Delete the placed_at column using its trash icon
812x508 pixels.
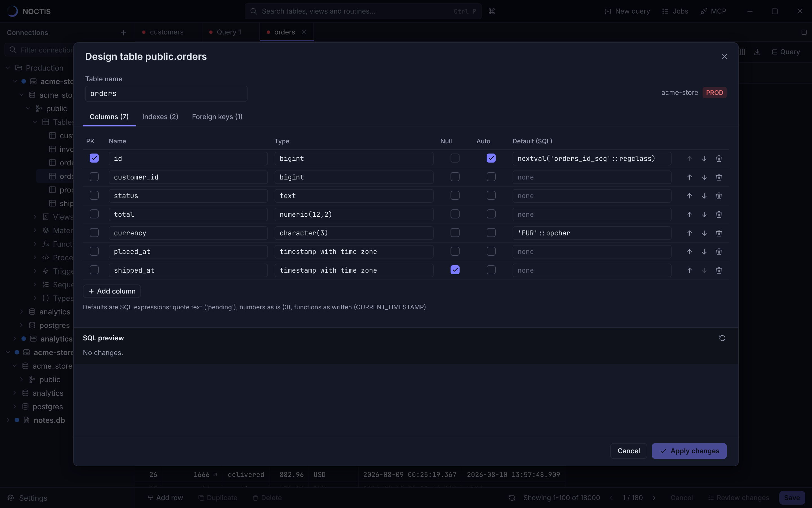(x=719, y=252)
